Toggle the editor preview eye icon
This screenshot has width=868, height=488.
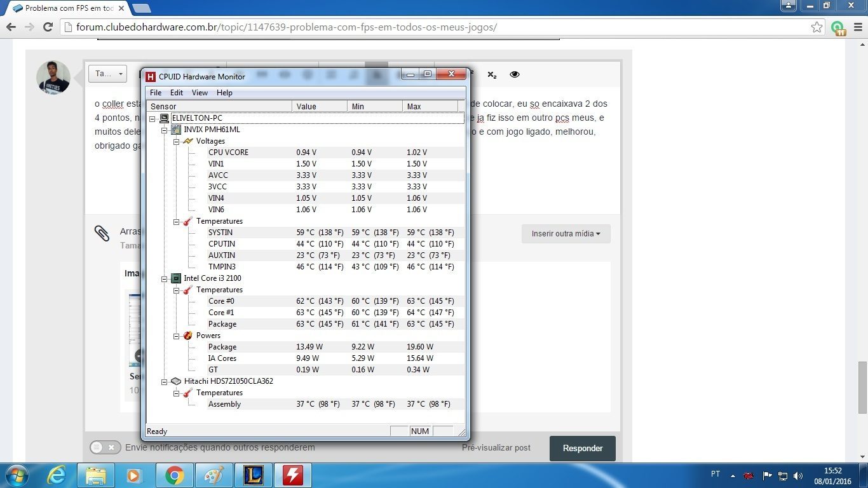(515, 75)
